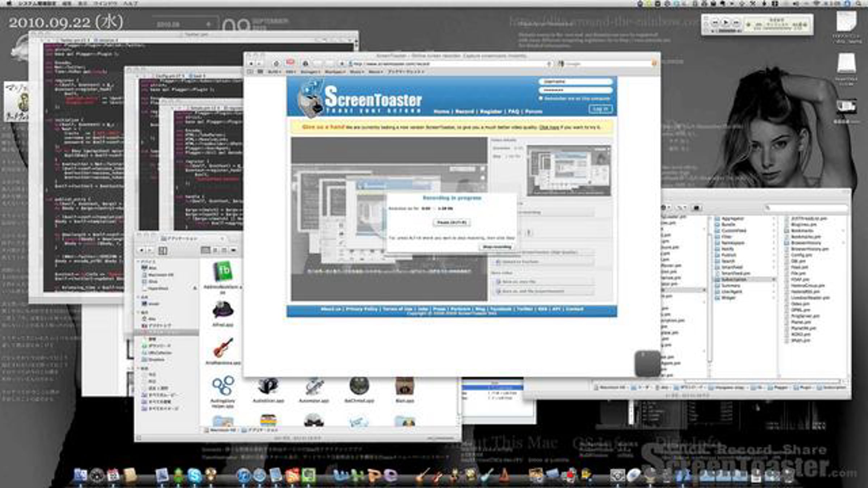
Task: Click the Pause recording button
Action: (x=452, y=222)
